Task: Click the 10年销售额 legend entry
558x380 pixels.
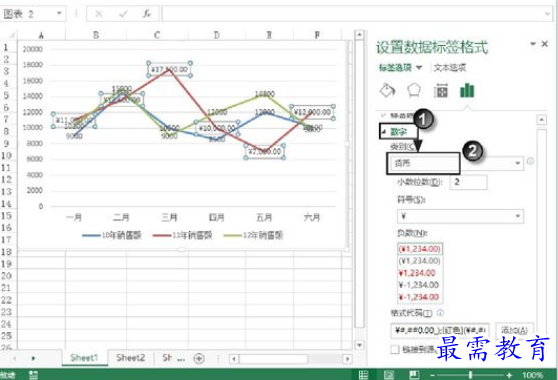Action: tap(112, 235)
